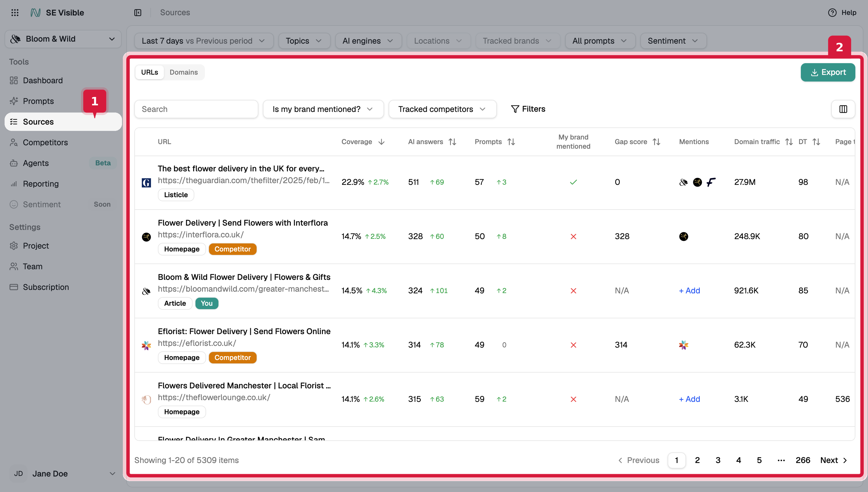Screen dimensions: 868x492
Task: Click the Subscription card icon
Action: pos(14,287)
